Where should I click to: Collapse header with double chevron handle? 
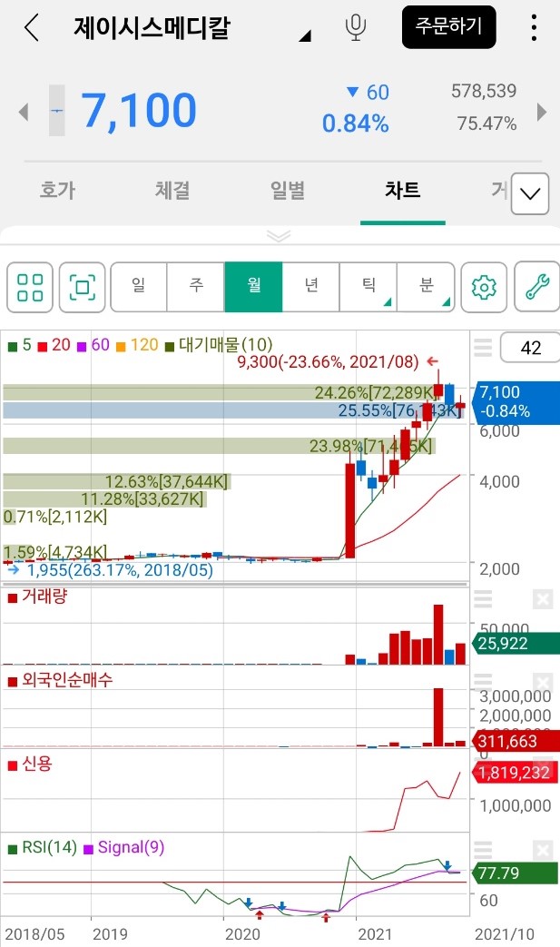[x=279, y=235]
